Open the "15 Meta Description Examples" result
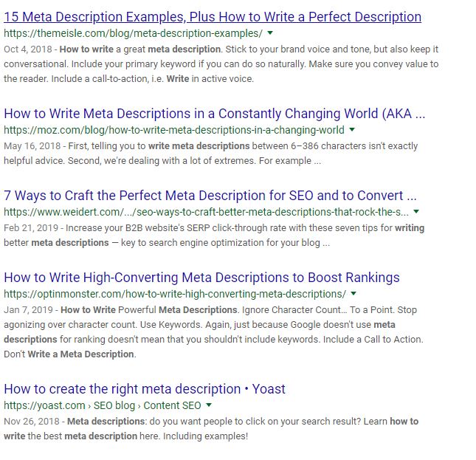Screen dimensions: 476x460 [x=213, y=16]
